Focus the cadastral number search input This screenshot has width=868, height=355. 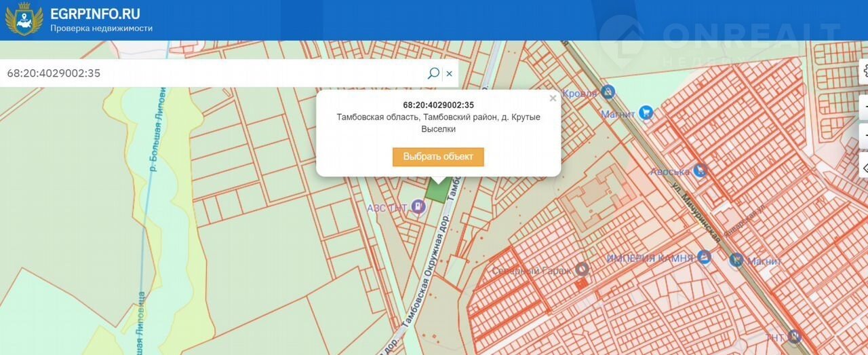coord(210,73)
